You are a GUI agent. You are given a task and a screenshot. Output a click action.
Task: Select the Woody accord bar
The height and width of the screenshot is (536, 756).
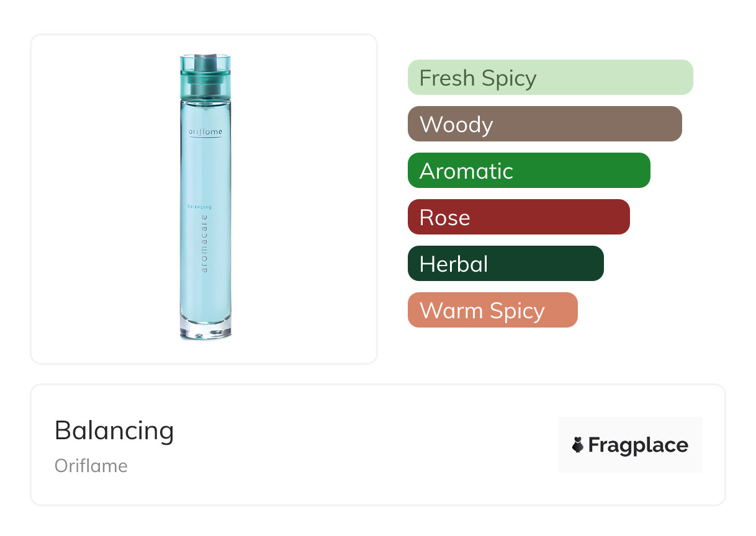coord(544,124)
